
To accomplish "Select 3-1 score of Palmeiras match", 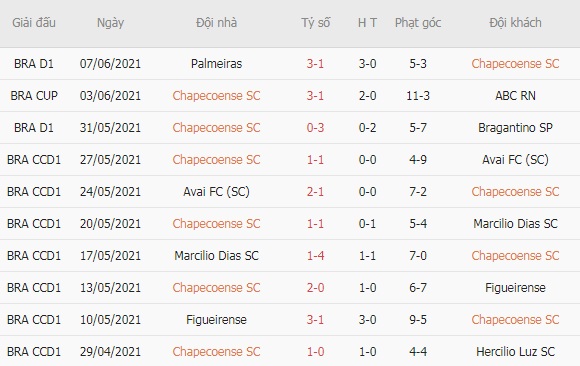I will 315,64.
